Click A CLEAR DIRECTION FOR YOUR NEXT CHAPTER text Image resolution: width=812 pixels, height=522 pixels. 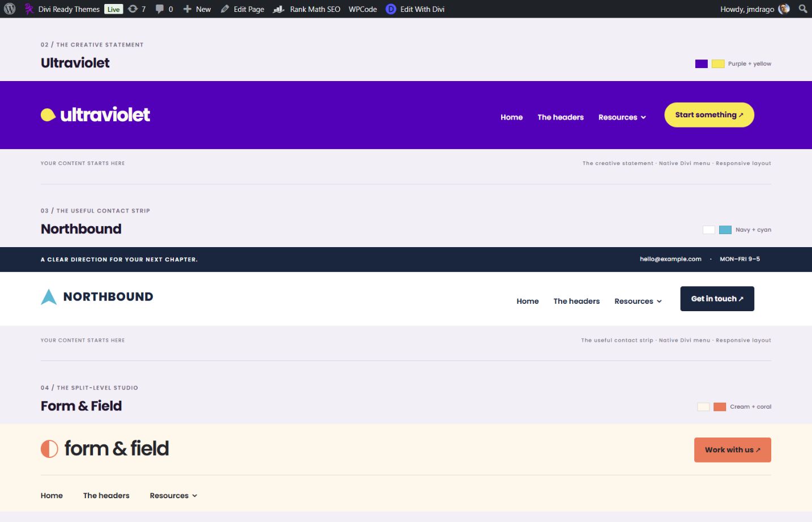(119, 260)
